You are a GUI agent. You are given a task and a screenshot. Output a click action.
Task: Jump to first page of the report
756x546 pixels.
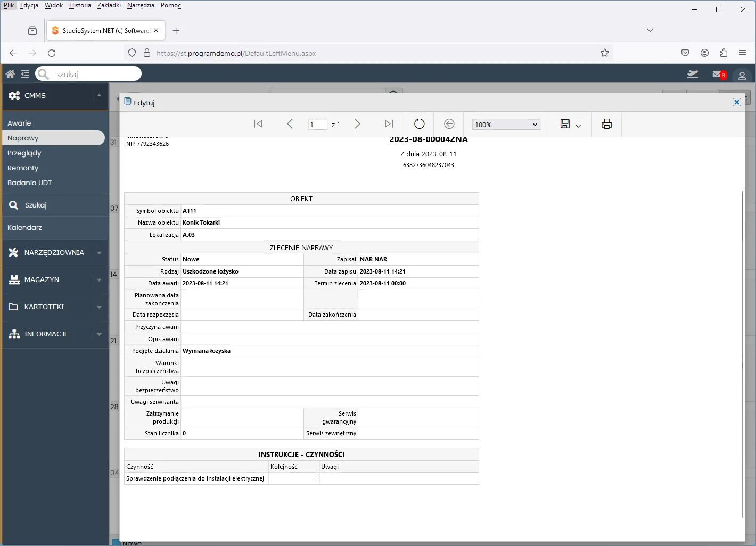pyautogui.click(x=258, y=124)
